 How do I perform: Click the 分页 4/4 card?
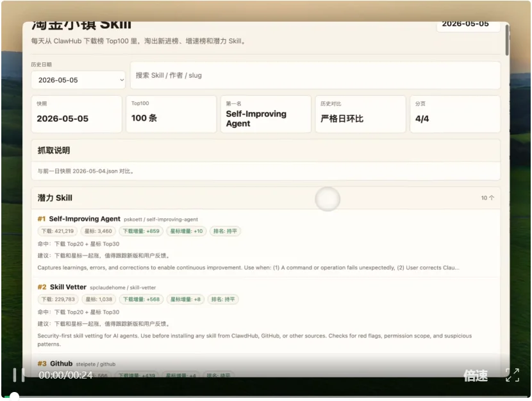tap(455, 114)
